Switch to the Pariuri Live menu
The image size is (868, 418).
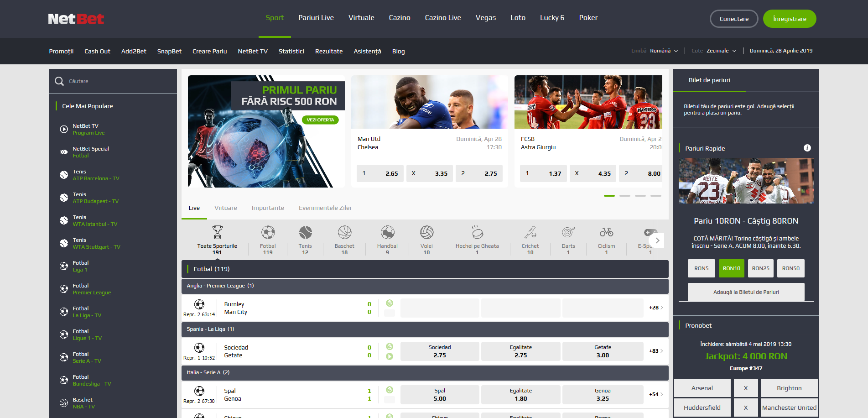coord(316,18)
